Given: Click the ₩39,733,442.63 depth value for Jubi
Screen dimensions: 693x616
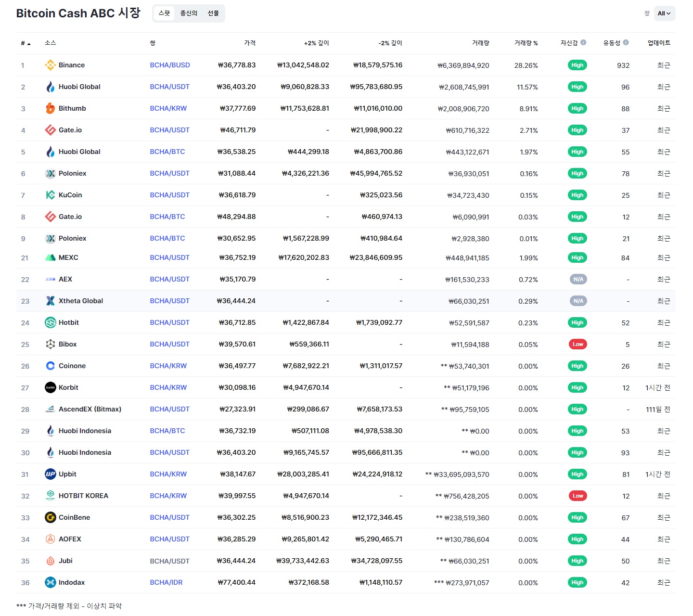Looking at the screenshot, I should point(303,561).
